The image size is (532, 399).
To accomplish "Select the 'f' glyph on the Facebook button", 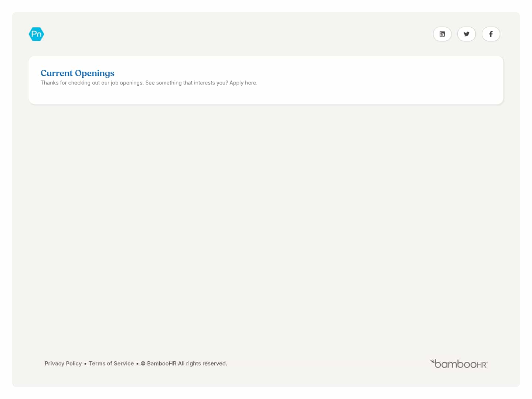I will [491, 34].
